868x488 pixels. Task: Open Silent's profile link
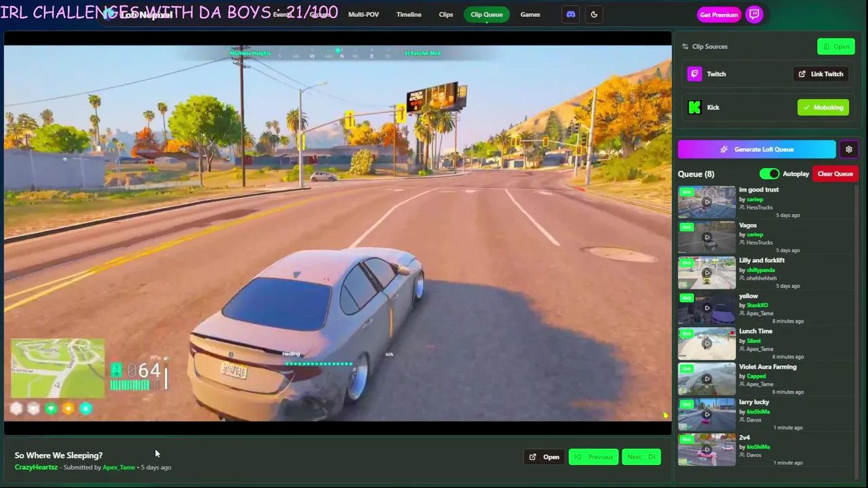[753, 341]
